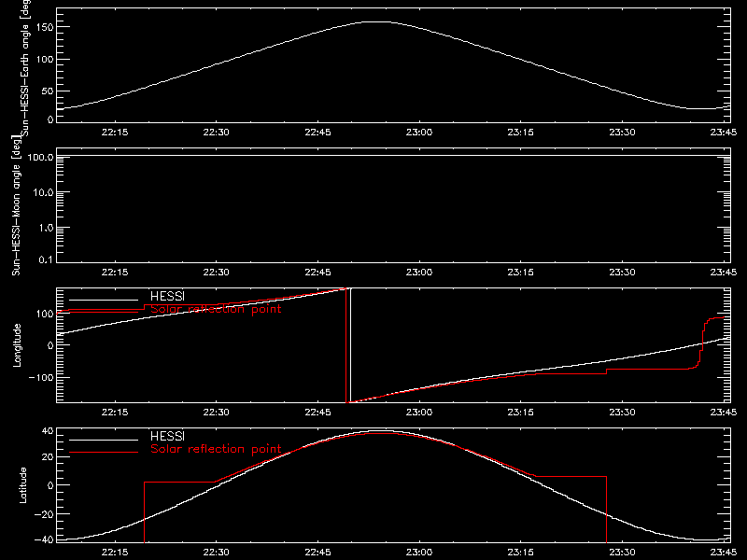The width and height of the screenshot is (747, 560).
Task: Click the 100.0 tick on Moon angle axis
Action: pos(40,157)
